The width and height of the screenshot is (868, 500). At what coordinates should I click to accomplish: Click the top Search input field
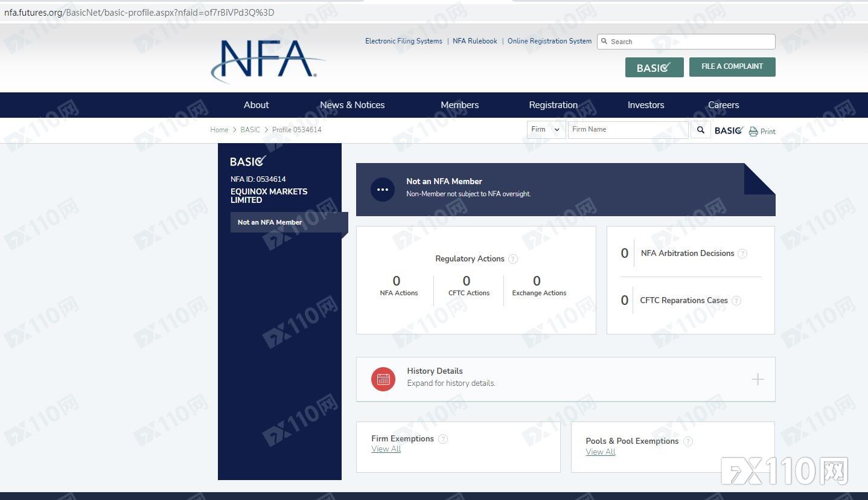686,42
